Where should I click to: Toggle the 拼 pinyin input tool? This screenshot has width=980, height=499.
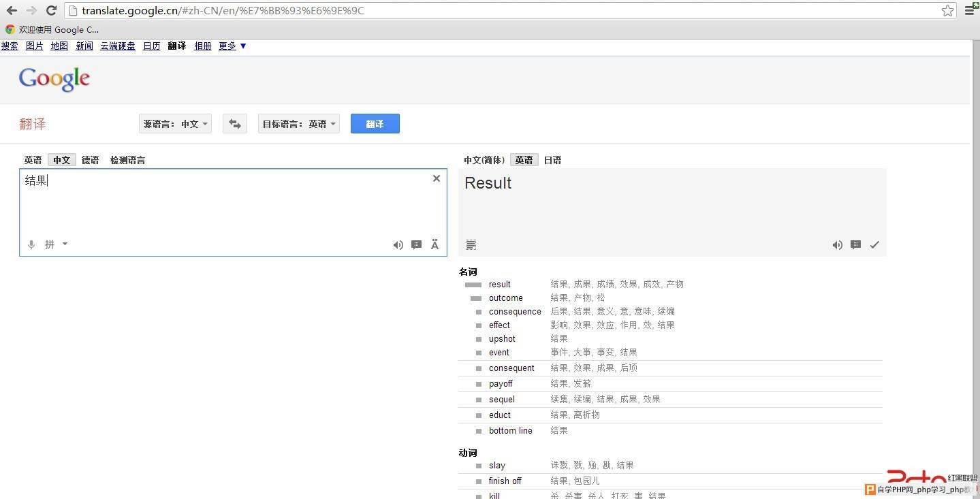pos(50,244)
